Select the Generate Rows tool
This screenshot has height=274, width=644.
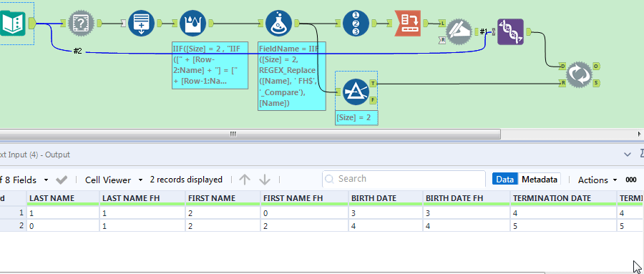[141, 24]
